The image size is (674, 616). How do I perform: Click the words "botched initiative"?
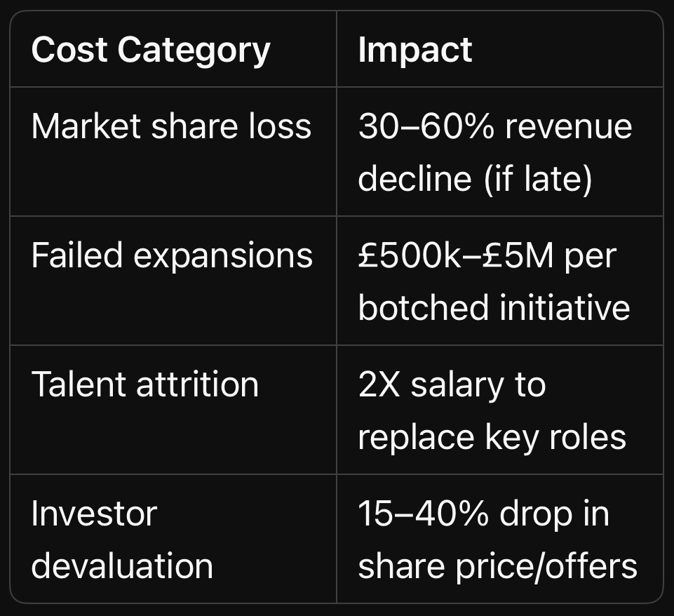pos(494,307)
